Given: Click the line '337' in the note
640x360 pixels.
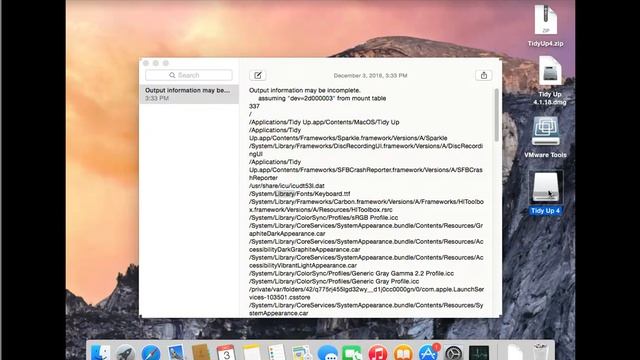Looking at the screenshot, I should [x=254, y=106].
